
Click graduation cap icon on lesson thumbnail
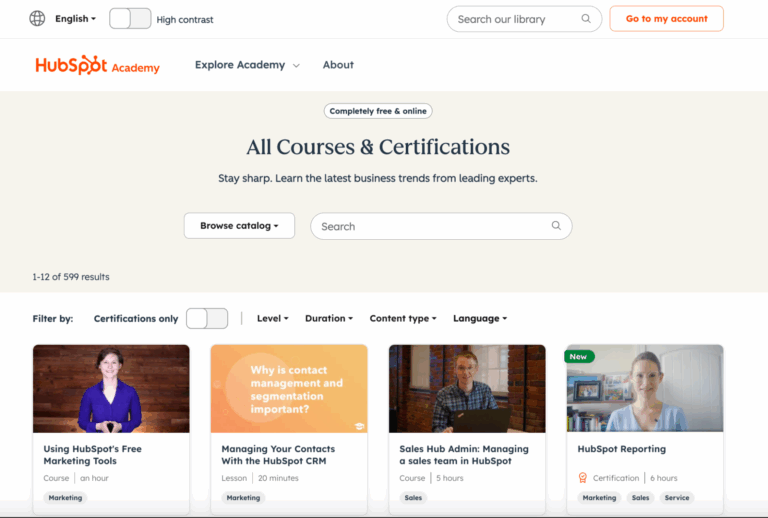click(357, 426)
